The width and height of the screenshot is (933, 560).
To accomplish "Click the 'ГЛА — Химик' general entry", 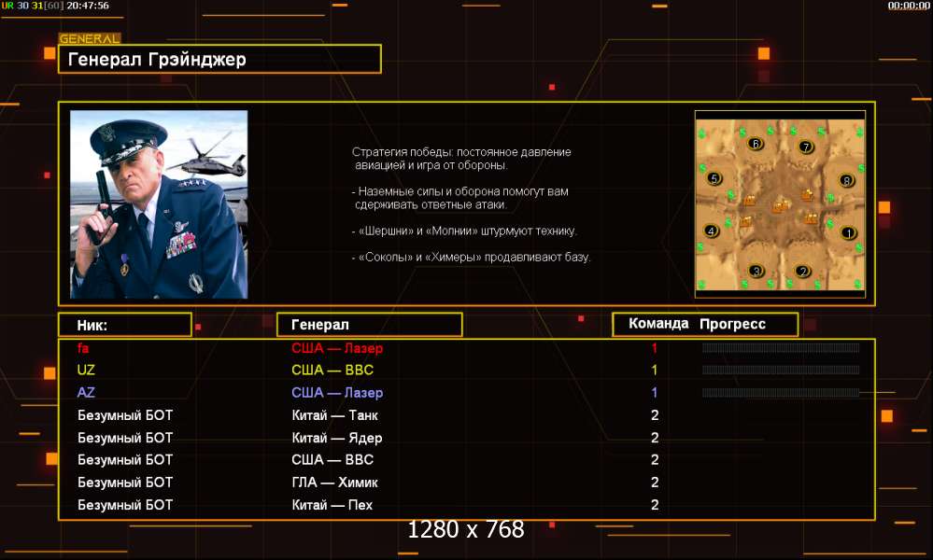I will [x=334, y=483].
